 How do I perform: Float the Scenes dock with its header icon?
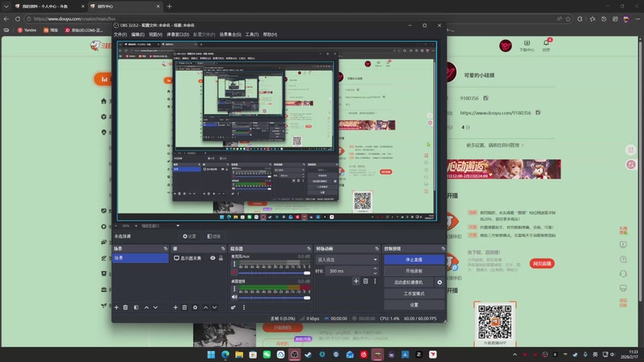(166, 249)
